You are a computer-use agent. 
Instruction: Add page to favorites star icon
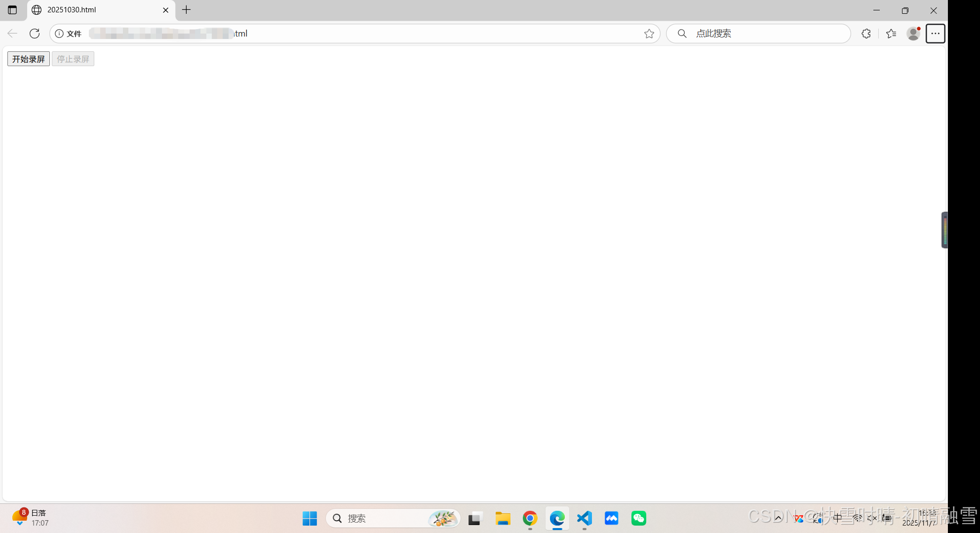click(649, 34)
